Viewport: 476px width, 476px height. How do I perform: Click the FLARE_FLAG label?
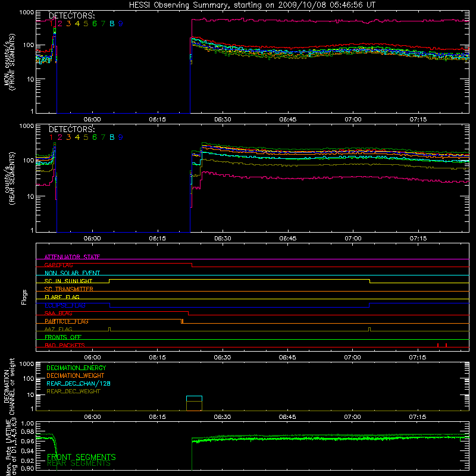coord(62,297)
